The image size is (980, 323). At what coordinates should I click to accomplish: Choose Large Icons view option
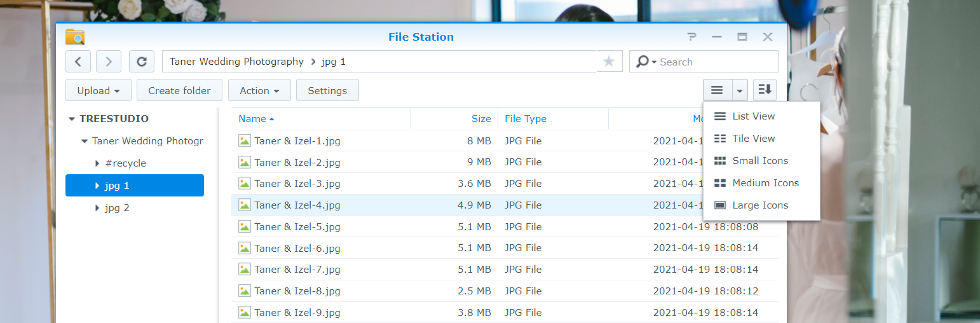[759, 205]
